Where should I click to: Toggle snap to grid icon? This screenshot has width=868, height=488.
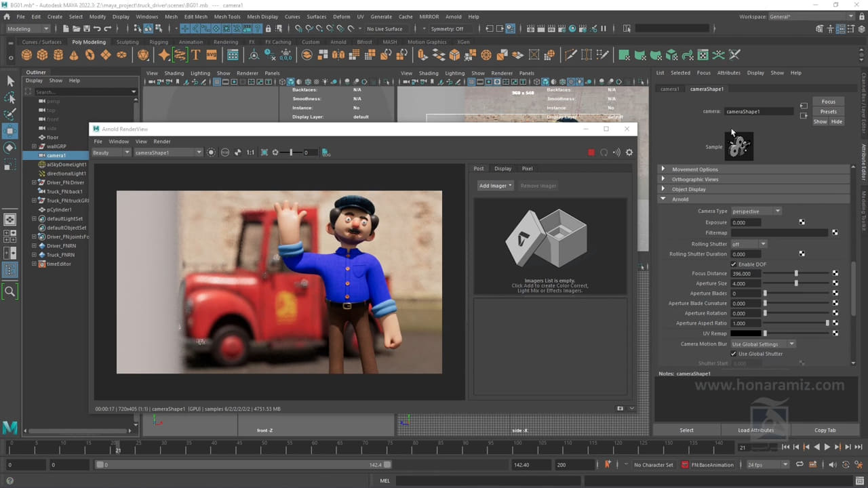point(298,28)
